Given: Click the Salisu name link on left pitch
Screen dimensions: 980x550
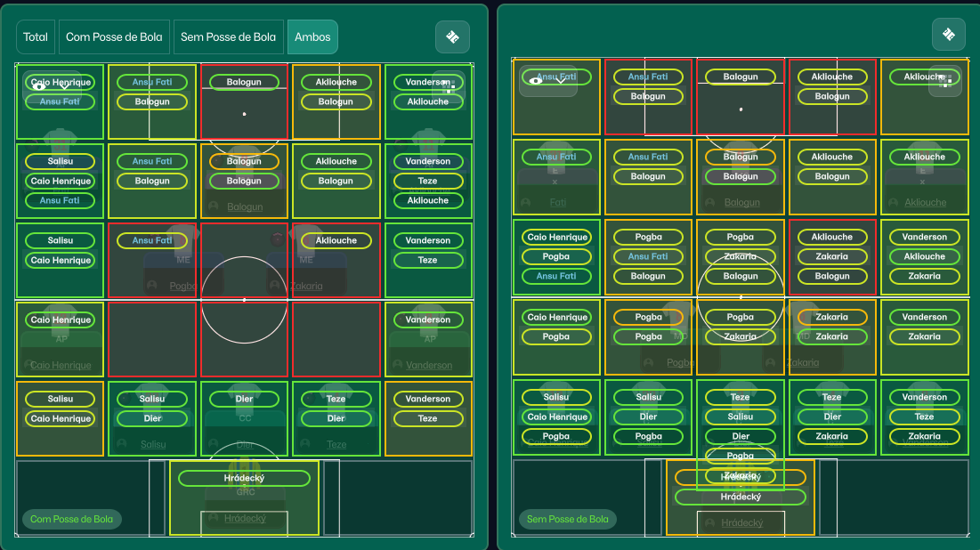Looking at the screenshot, I should [153, 445].
